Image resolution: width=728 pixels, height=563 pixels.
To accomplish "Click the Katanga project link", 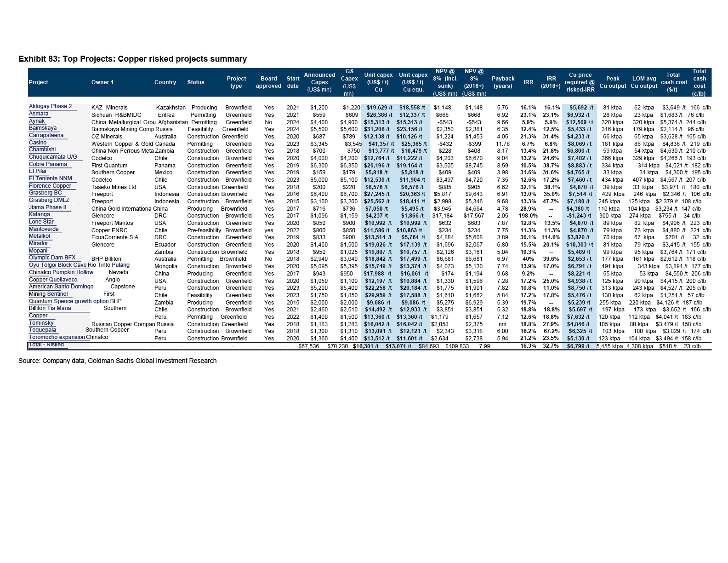I will pos(40,214).
